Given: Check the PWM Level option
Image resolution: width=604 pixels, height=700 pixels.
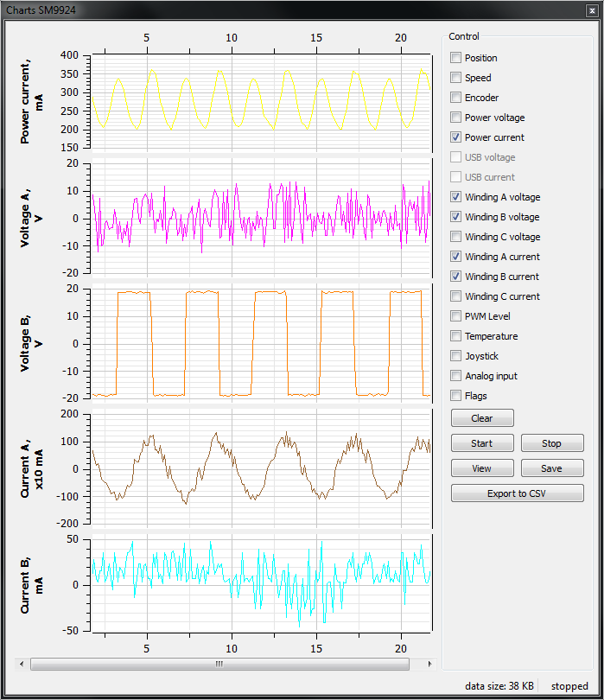Looking at the screenshot, I should tap(455, 316).
